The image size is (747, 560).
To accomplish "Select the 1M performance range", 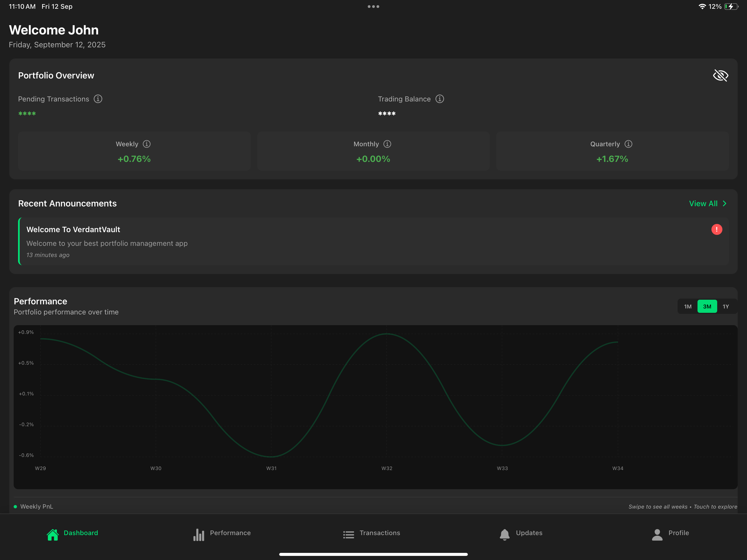I will click(688, 306).
